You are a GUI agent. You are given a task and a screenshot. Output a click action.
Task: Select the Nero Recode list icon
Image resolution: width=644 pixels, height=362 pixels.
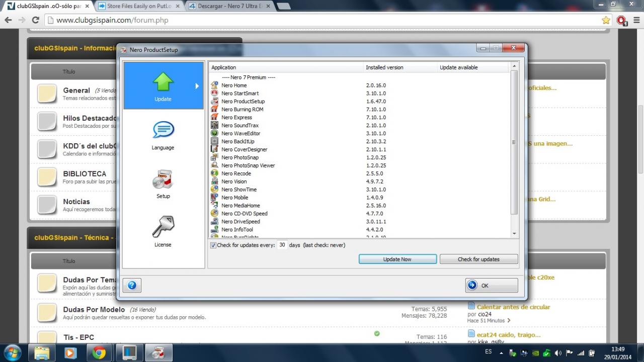(x=215, y=173)
